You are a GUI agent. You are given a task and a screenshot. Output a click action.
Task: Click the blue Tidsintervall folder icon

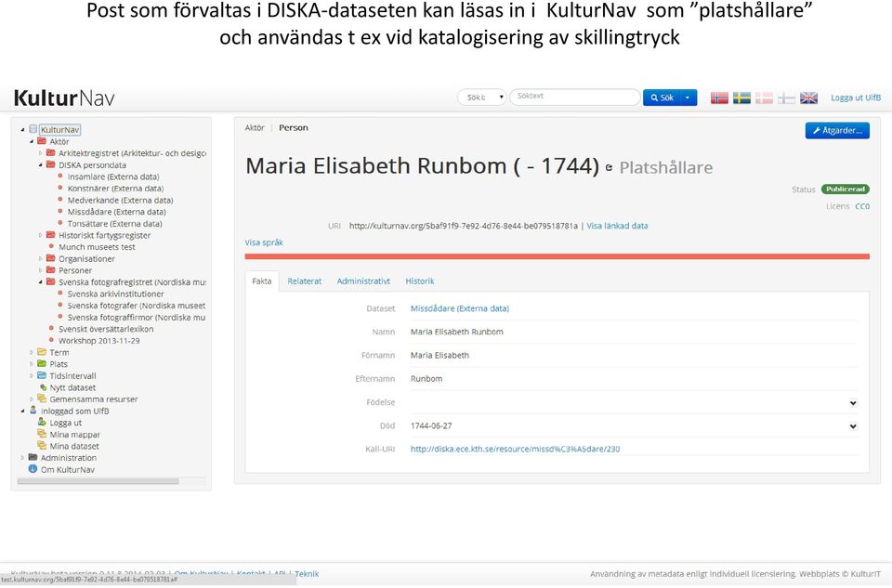42,375
